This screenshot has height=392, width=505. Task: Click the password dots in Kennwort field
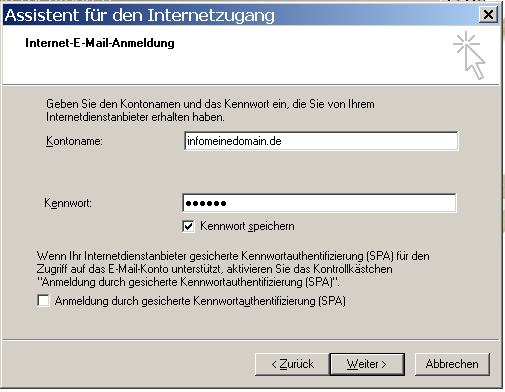(206, 203)
